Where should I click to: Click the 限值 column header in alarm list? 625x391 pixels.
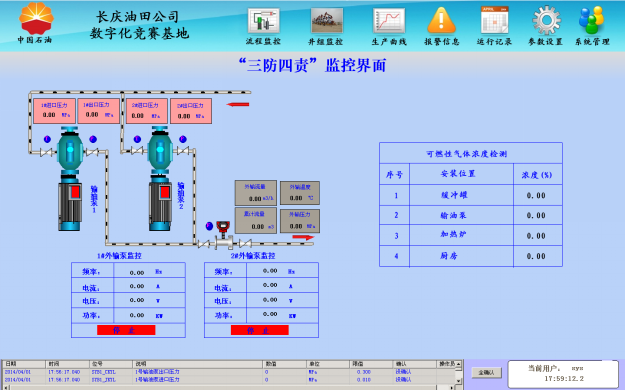(x=371, y=364)
